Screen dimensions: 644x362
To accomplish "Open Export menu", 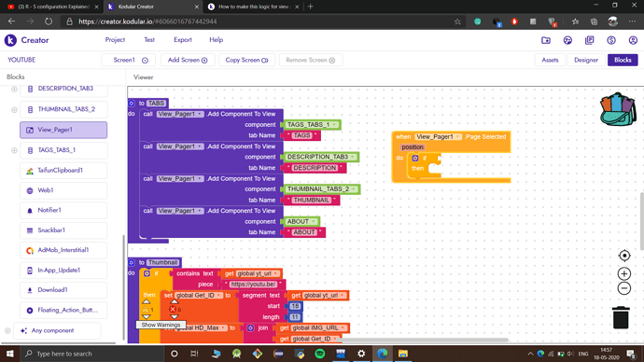I will [183, 40].
